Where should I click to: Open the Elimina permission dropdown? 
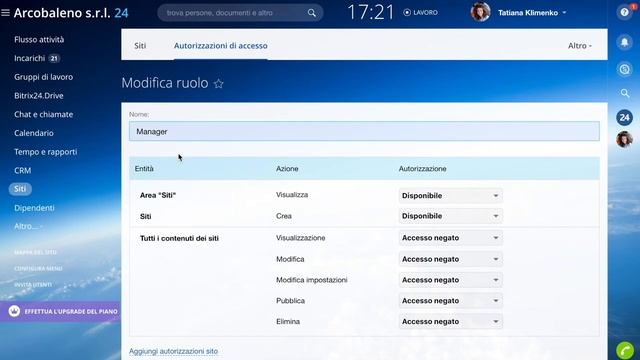pyautogui.click(x=450, y=322)
